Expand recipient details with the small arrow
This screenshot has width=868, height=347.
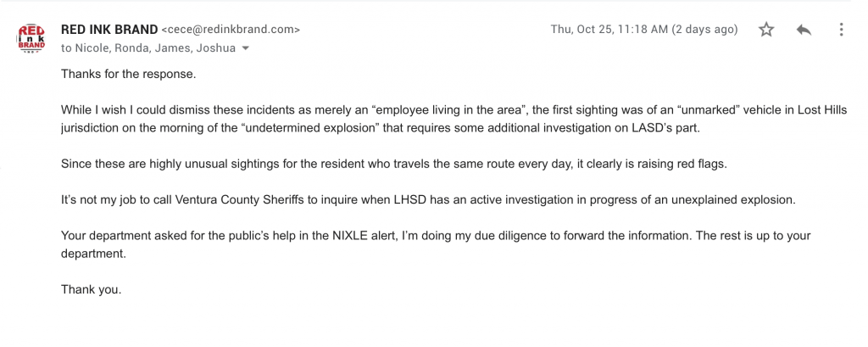[246, 48]
